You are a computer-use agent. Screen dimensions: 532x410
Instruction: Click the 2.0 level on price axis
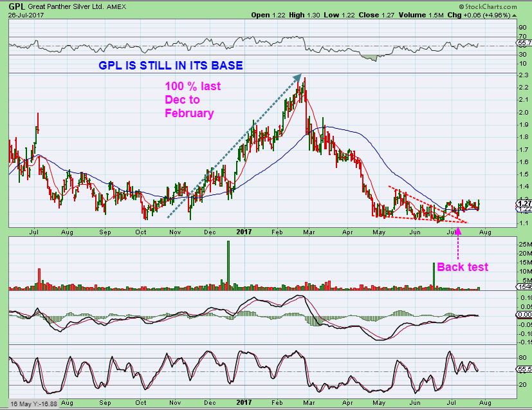tap(524, 113)
